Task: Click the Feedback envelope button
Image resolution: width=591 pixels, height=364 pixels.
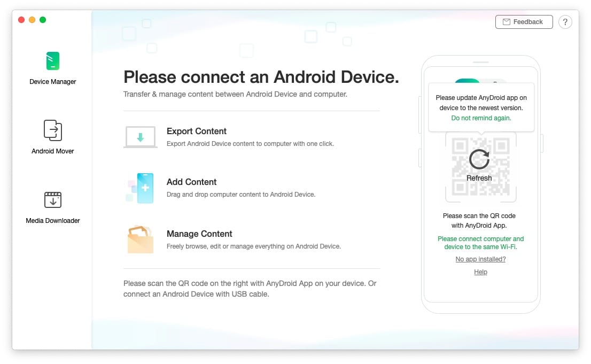Action: point(524,22)
